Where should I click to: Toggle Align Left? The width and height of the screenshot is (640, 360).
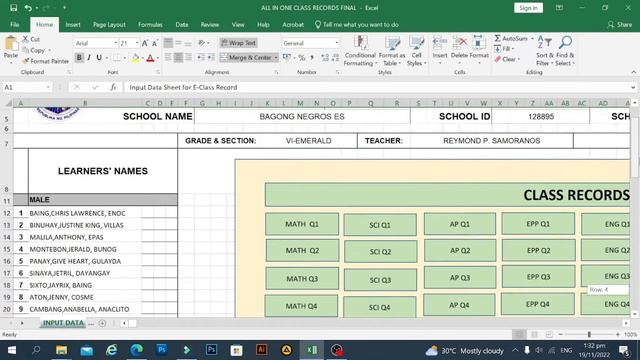point(168,58)
